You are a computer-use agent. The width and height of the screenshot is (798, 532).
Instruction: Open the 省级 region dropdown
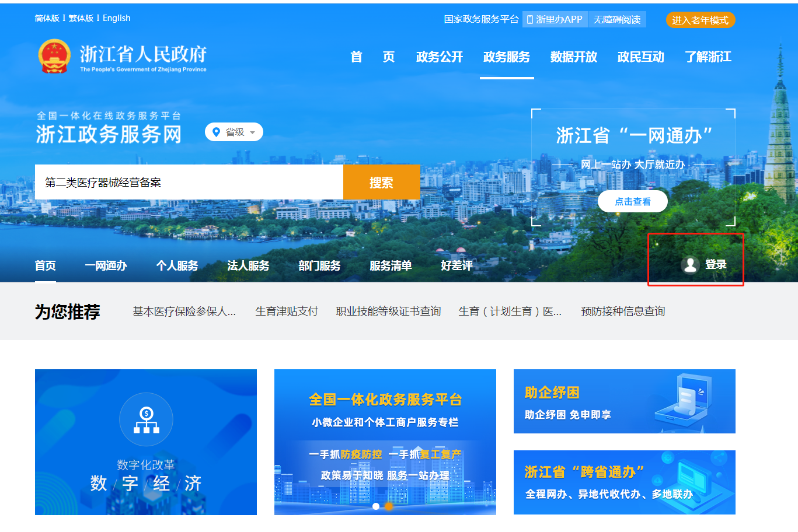coord(234,132)
